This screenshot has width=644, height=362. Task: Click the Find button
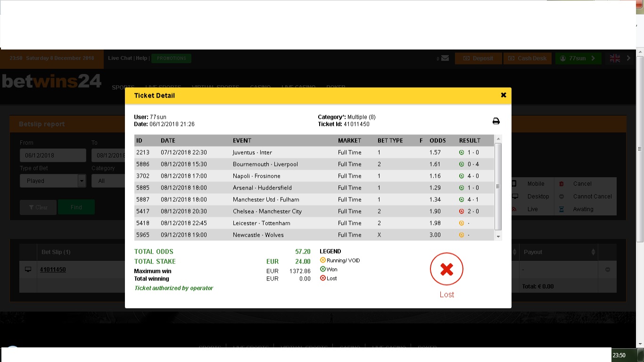coord(76,207)
